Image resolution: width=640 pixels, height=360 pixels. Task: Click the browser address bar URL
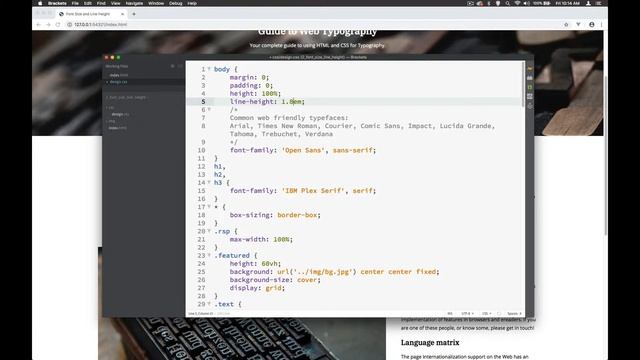click(100, 24)
